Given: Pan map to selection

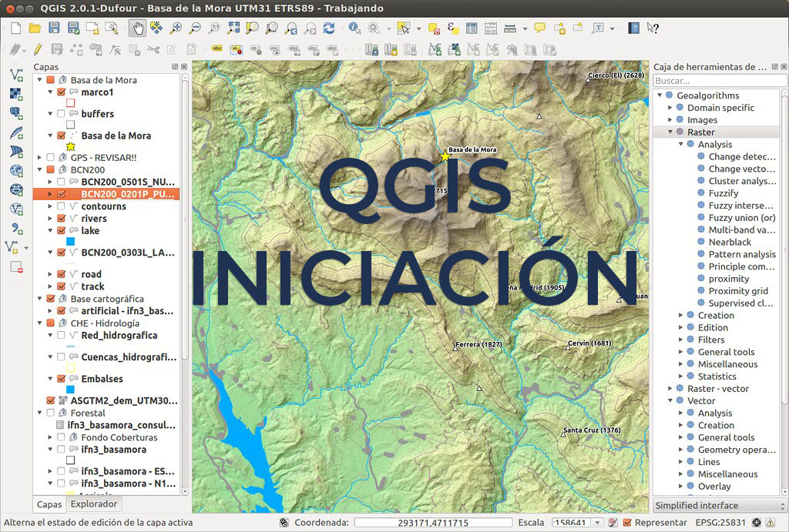Looking at the screenshot, I should [156, 28].
